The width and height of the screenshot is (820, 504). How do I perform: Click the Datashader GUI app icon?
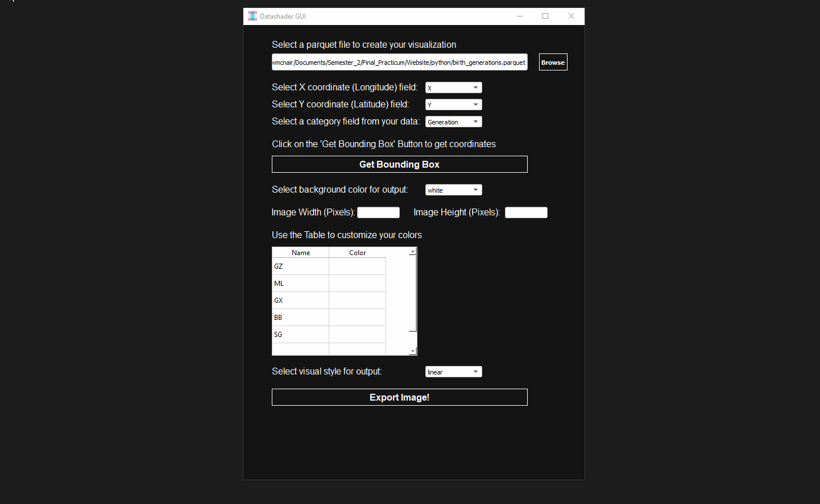tap(252, 16)
